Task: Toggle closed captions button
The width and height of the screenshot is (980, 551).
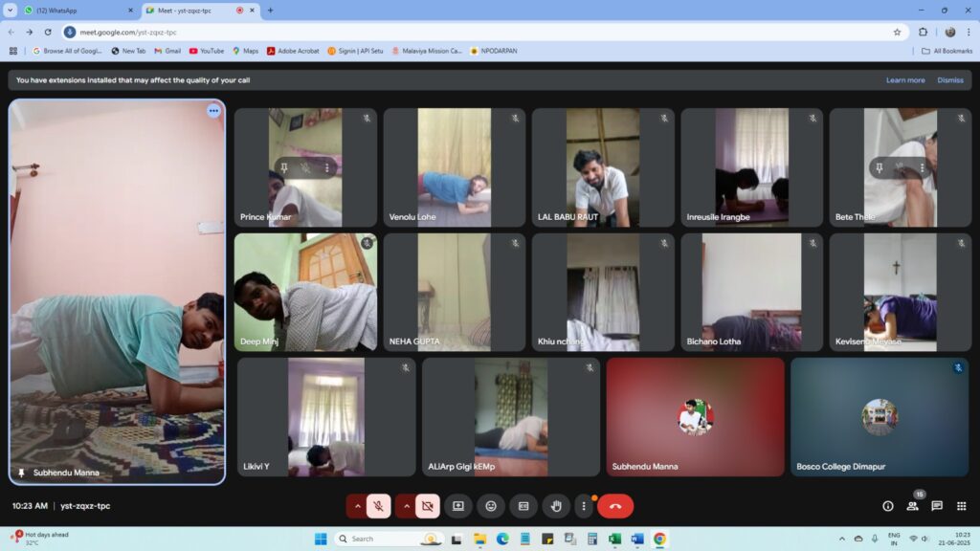Action: tap(523, 506)
